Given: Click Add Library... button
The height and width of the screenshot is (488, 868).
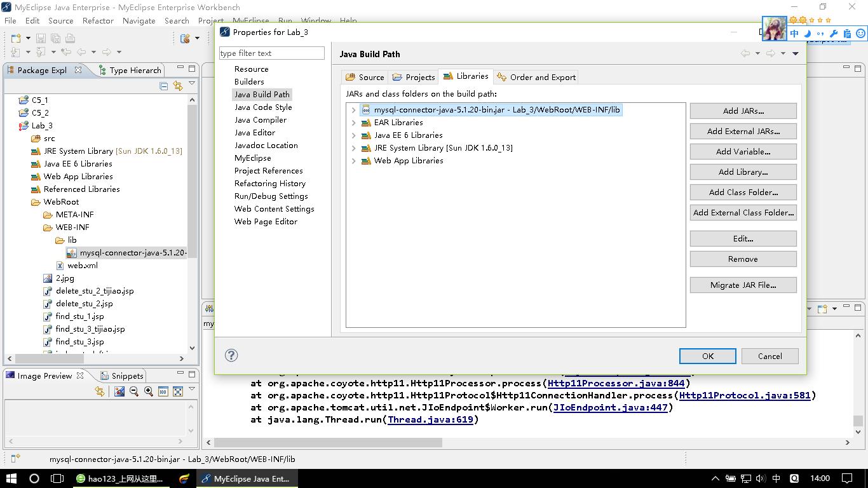Looking at the screenshot, I should point(743,172).
